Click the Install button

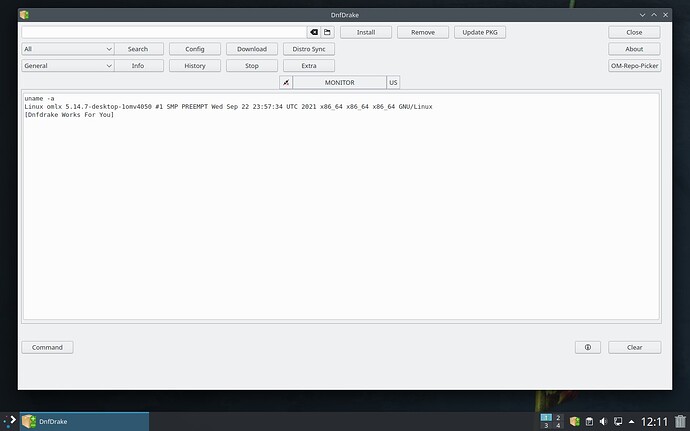click(366, 32)
